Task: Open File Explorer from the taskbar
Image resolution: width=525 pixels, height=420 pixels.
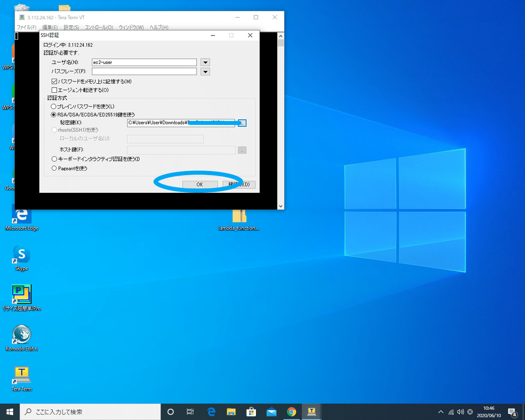Action: (x=231, y=412)
